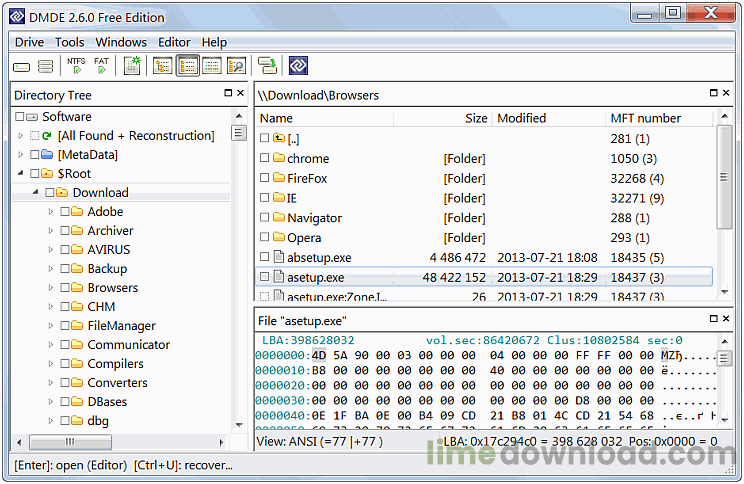This screenshot has height=484, width=744.
Task: Open the select drive toolbar icon
Action: point(22,67)
